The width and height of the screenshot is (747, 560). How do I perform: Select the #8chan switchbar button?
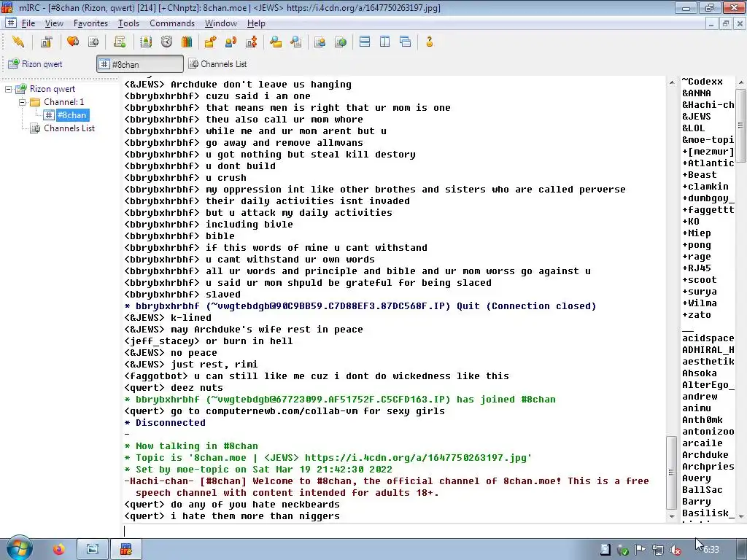pos(139,64)
